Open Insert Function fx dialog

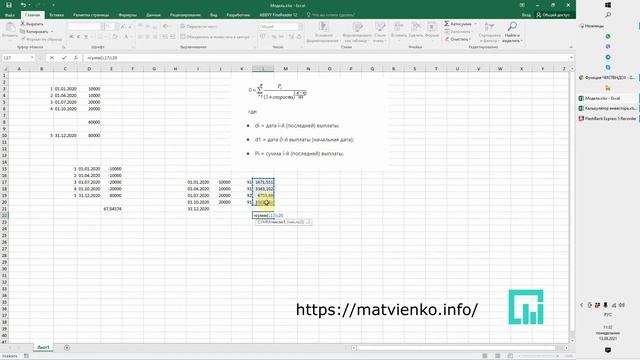76,58
